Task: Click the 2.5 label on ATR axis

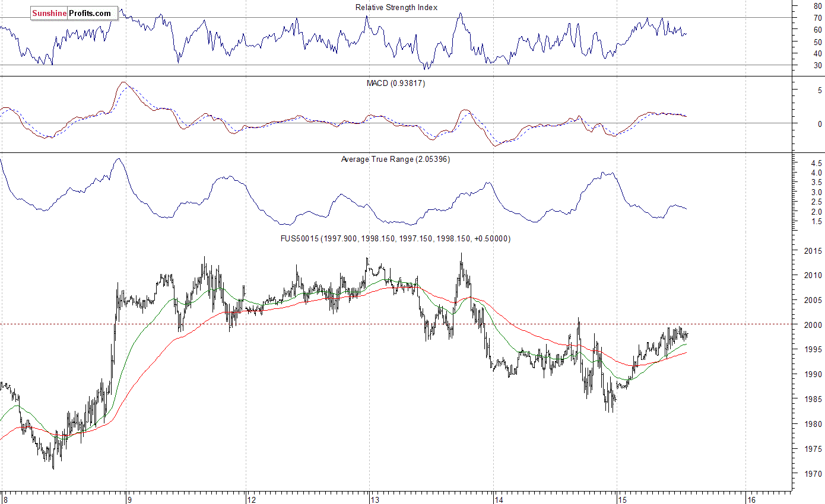Action: click(x=817, y=202)
